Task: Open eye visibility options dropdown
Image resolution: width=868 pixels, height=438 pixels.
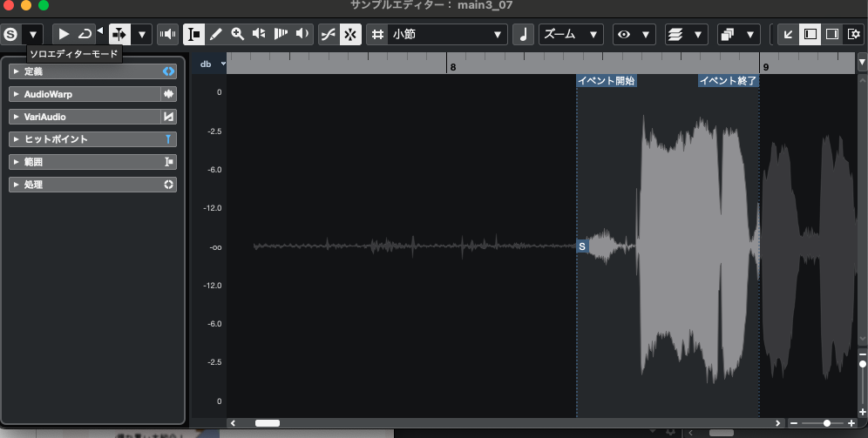Action: click(x=634, y=34)
